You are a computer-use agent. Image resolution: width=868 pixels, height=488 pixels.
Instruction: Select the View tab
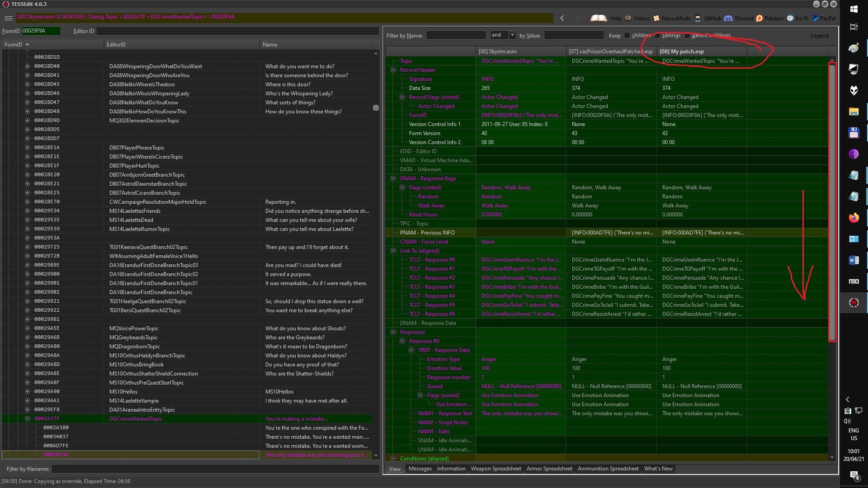pyautogui.click(x=395, y=469)
